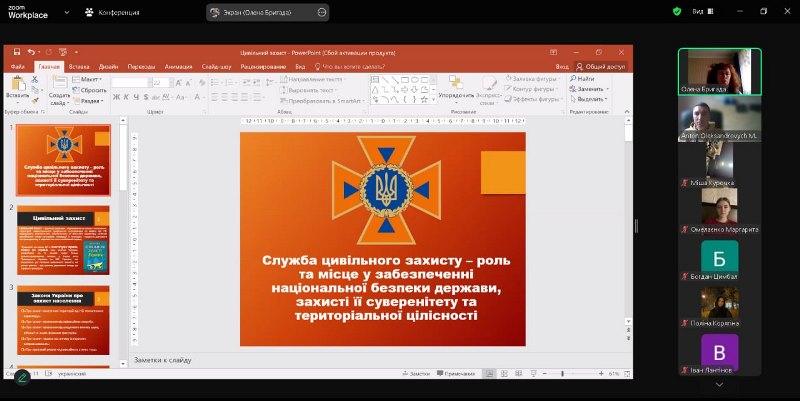
Task: Collapse the ribbon with the chevron arrow
Action: pos(627,111)
